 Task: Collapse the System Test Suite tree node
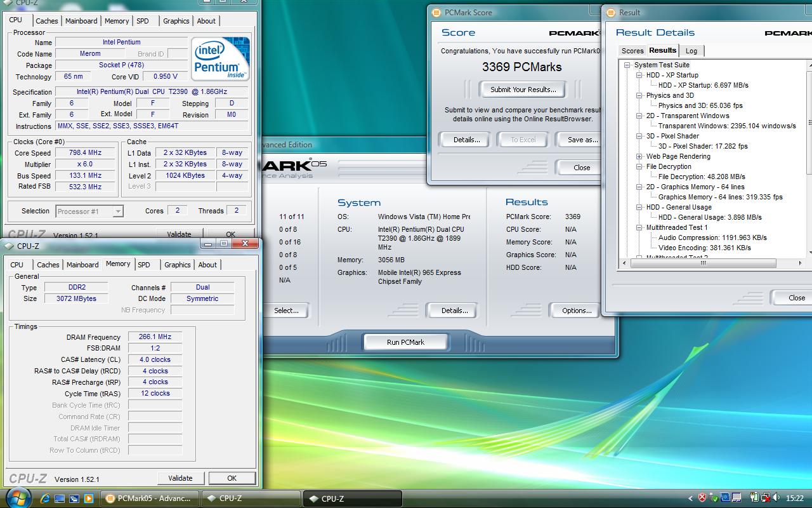(x=627, y=65)
